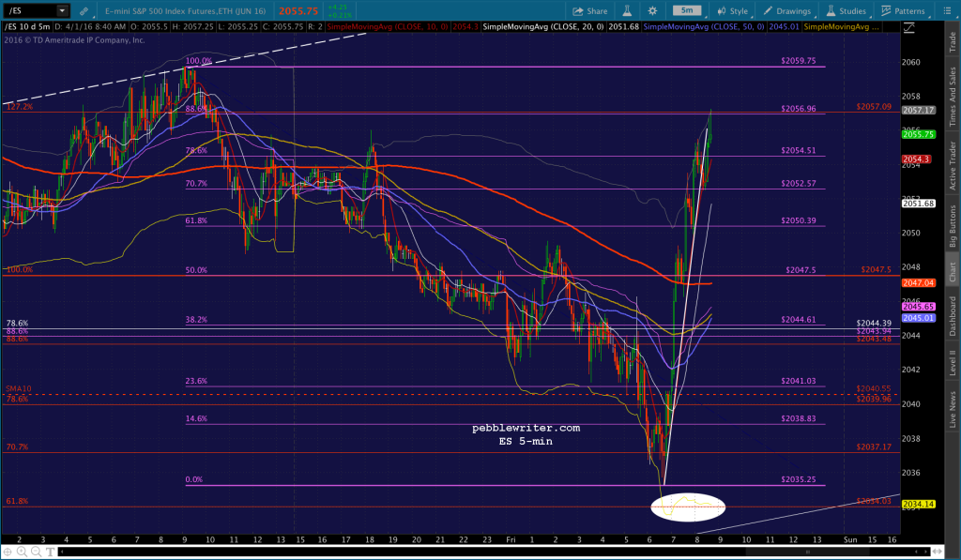This screenshot has height=560, width=961.
Task: Open the Dashboard sidebar tab
Action: point(953,315)
